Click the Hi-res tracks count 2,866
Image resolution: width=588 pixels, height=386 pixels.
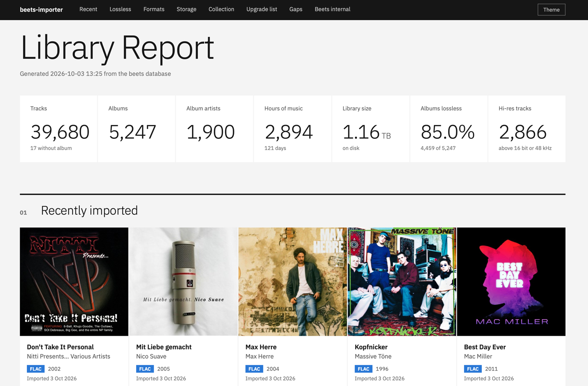[523, 132]
